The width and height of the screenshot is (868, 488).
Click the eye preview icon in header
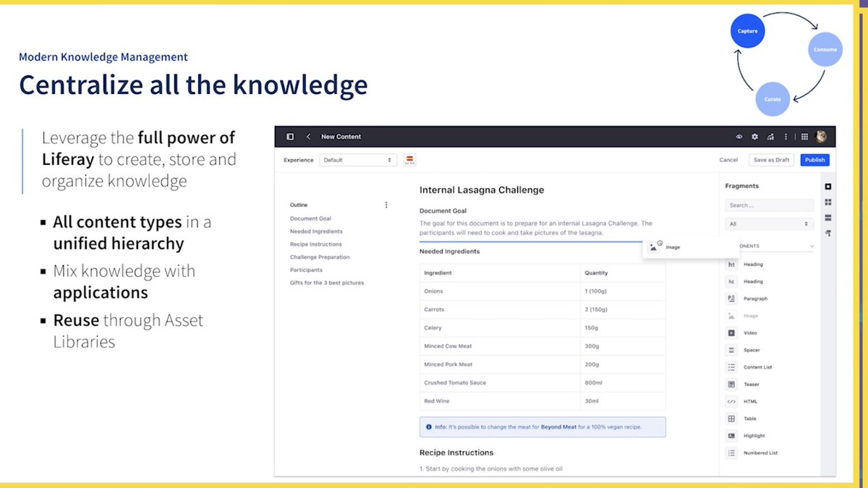coord(739,137)
